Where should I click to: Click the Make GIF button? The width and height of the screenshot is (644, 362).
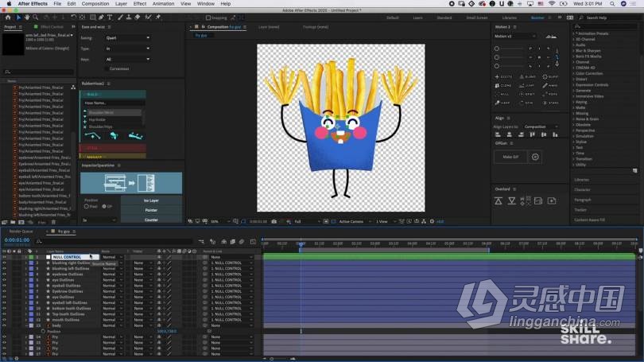[x=510, y=157]
